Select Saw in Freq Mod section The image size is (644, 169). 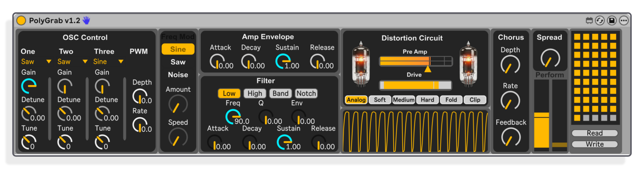click(x=178, y=62)
